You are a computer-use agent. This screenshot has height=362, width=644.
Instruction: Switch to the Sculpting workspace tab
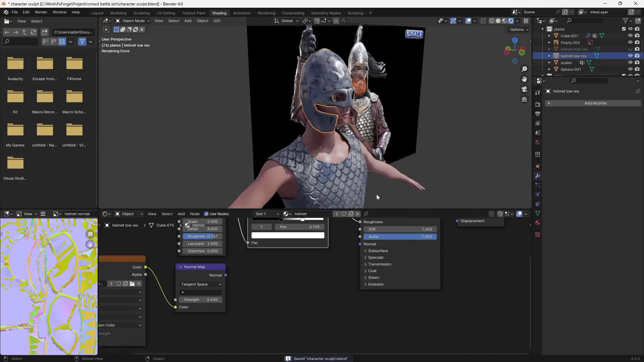point(142,13)
